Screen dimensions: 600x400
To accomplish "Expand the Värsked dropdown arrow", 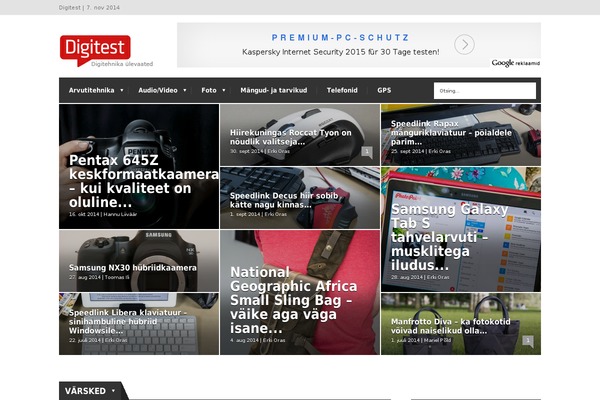I will [113, 391].
